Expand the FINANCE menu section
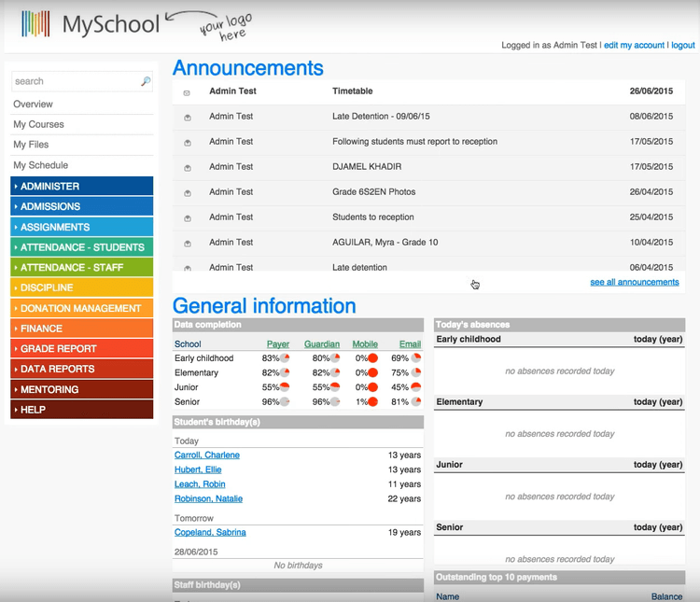The image size is (700, 602). pyautogui.click(x=82, y=329)
